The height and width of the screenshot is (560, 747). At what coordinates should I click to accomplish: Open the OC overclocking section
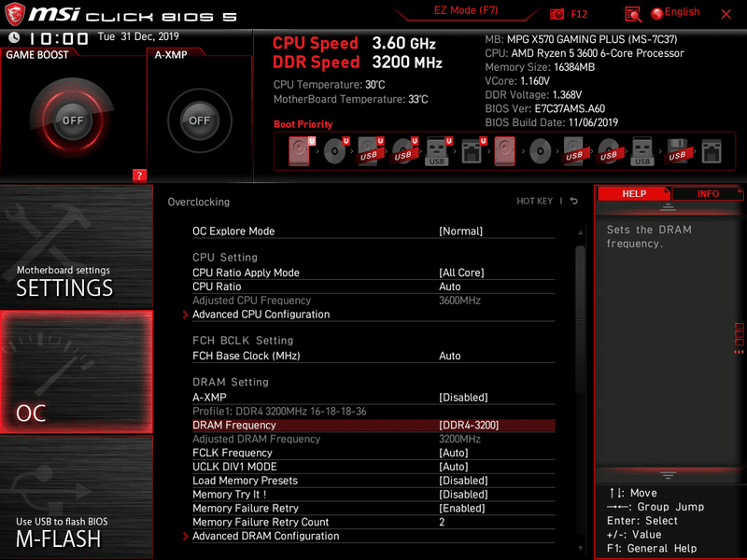77,371
